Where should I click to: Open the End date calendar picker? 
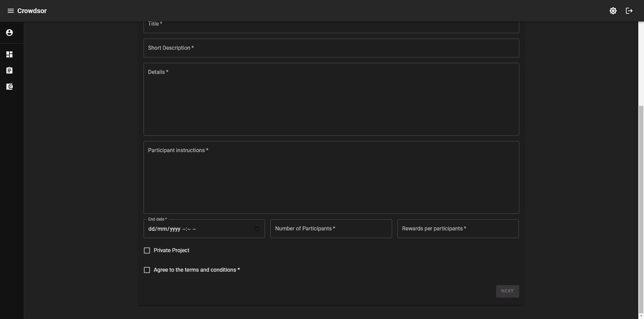(257, 229)
